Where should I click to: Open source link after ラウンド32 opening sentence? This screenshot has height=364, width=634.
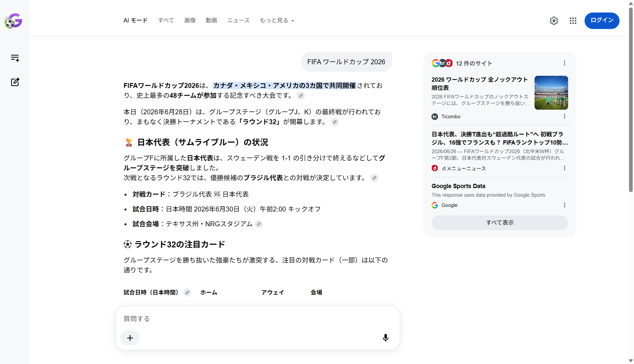[335, 122]
